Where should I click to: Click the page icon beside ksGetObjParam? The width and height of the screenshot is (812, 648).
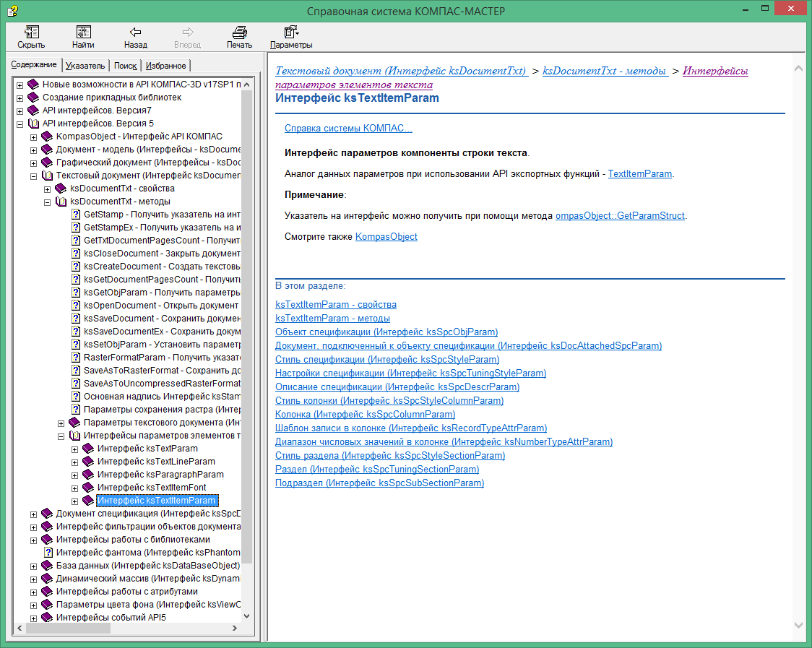pos(76,293)
